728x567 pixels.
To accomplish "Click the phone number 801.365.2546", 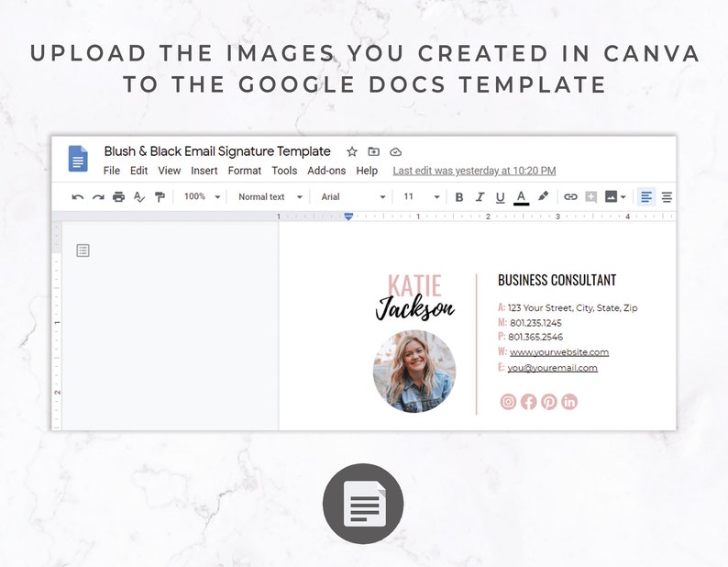I will coord(535,337).
